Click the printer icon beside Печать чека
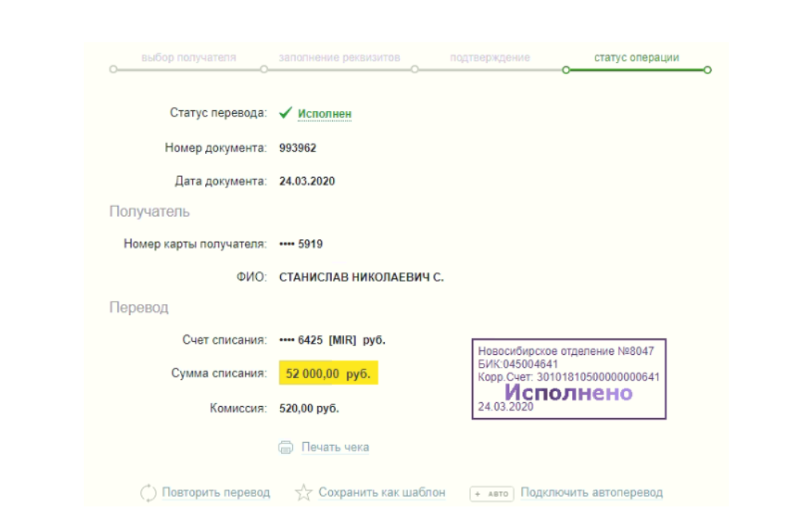 coord(286,447)
